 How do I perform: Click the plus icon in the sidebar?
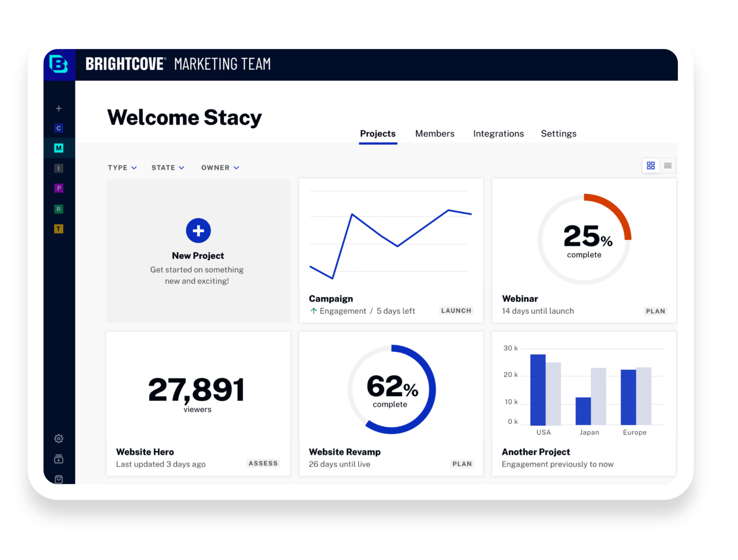pyautogui.click(x=59, y=108)
